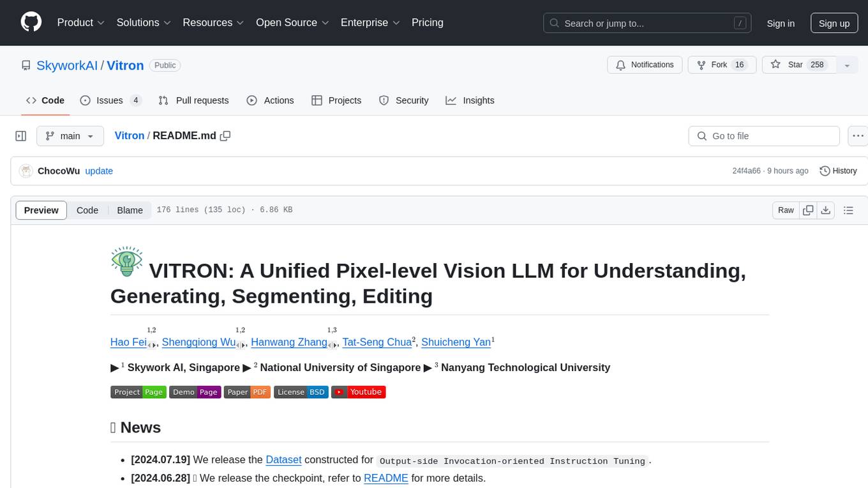Click the Notifications bell button
The height and width of the screenshot is (488, 868).
[645, 65]
